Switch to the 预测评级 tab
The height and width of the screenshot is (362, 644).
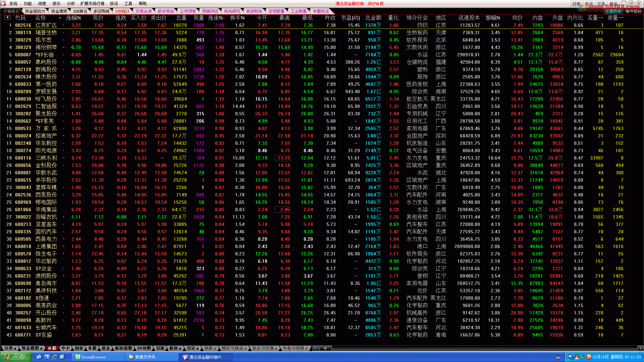[210, 11]
